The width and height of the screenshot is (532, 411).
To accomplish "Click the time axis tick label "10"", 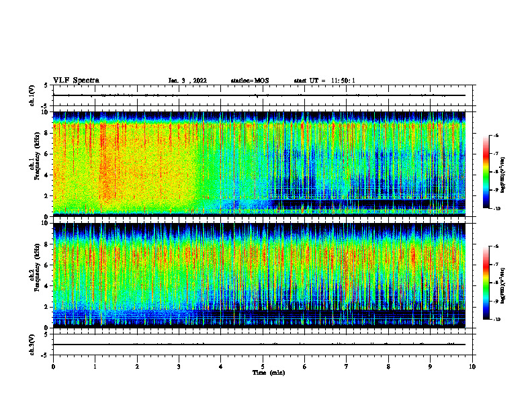I will (472, 367).
